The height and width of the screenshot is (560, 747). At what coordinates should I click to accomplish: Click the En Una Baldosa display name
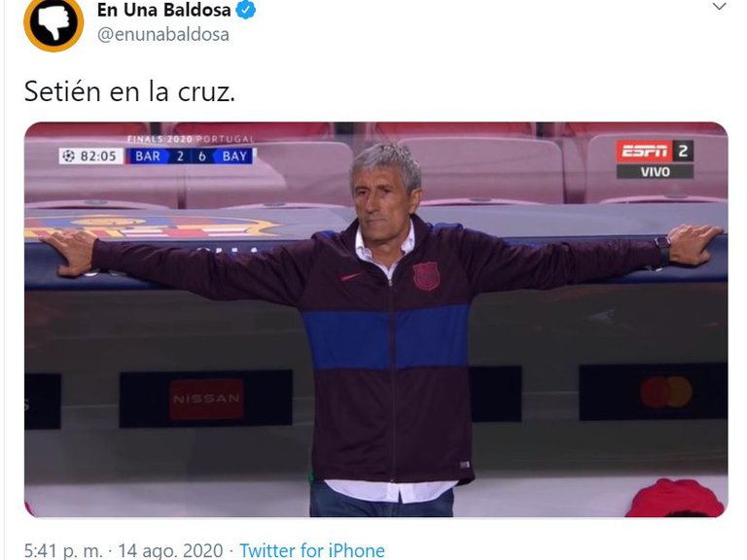[163, 10]
